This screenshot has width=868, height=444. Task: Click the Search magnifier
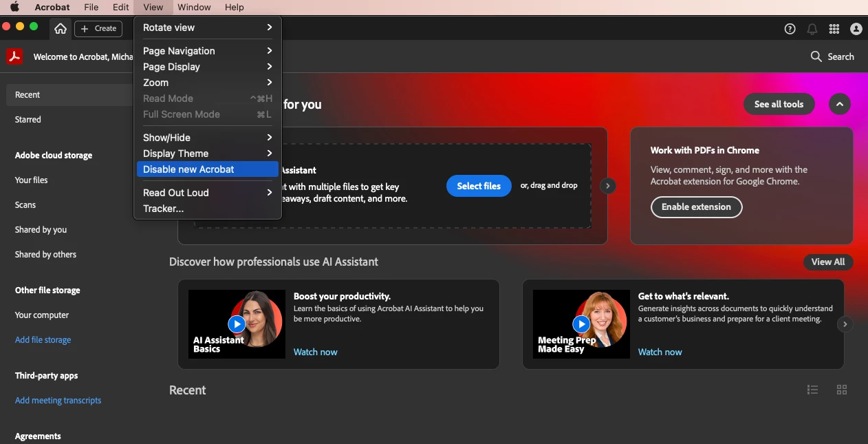[x=816, y=56]
